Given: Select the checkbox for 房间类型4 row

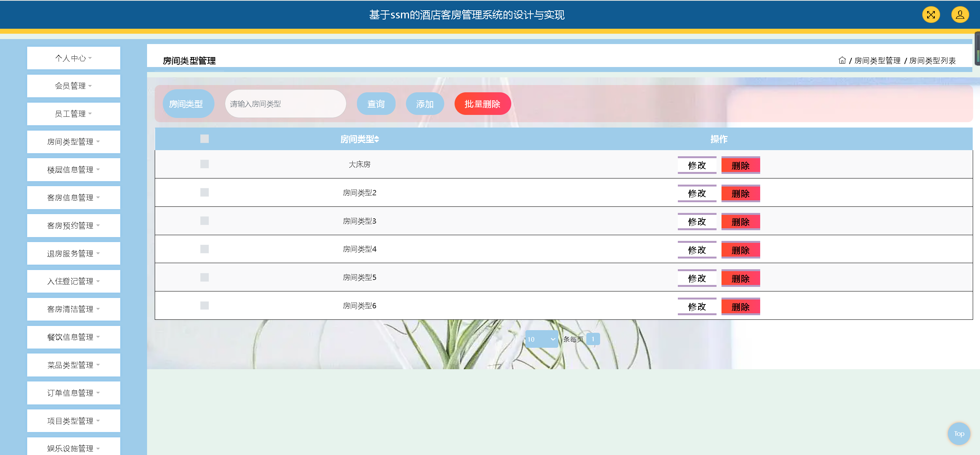Looking at the screenshot, I should (x=205, y=249).
